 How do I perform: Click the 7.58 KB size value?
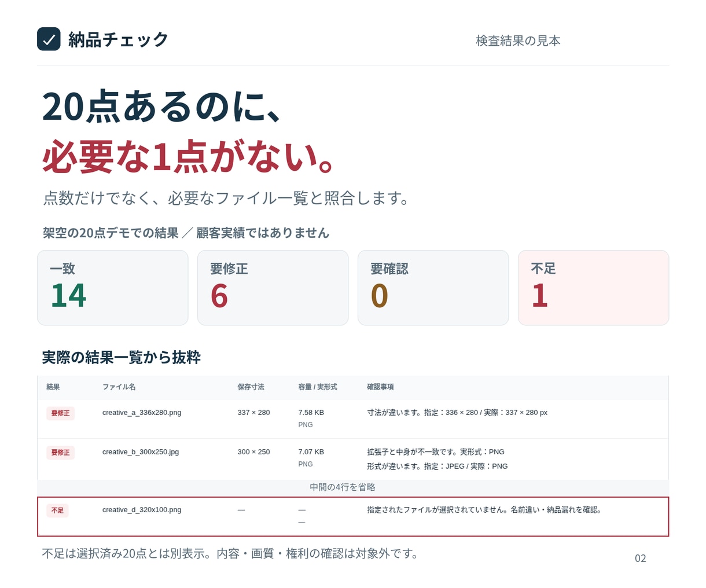click(x=311, y=413)
